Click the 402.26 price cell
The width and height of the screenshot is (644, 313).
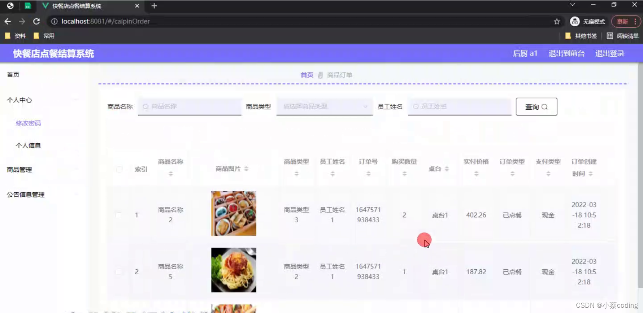pos(476,215)
